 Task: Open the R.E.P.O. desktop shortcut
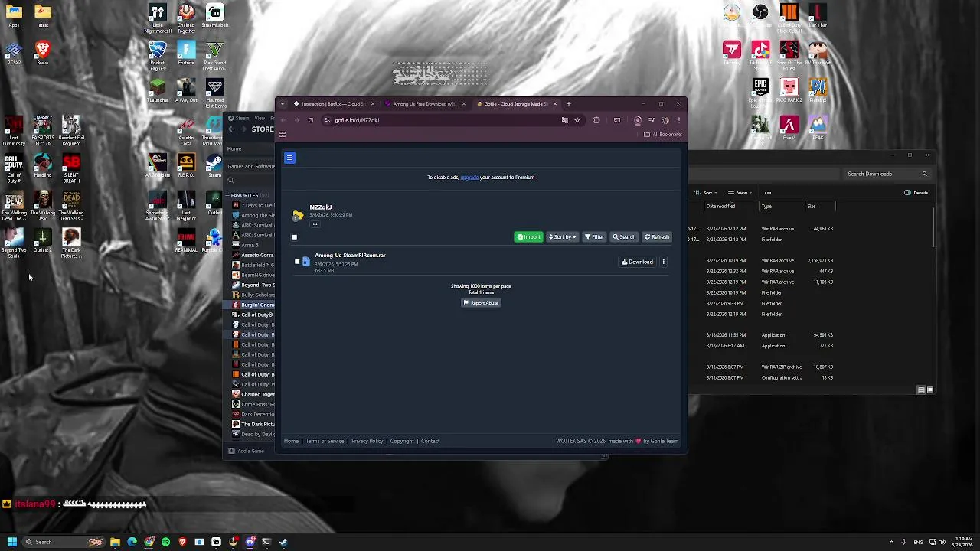186,165
